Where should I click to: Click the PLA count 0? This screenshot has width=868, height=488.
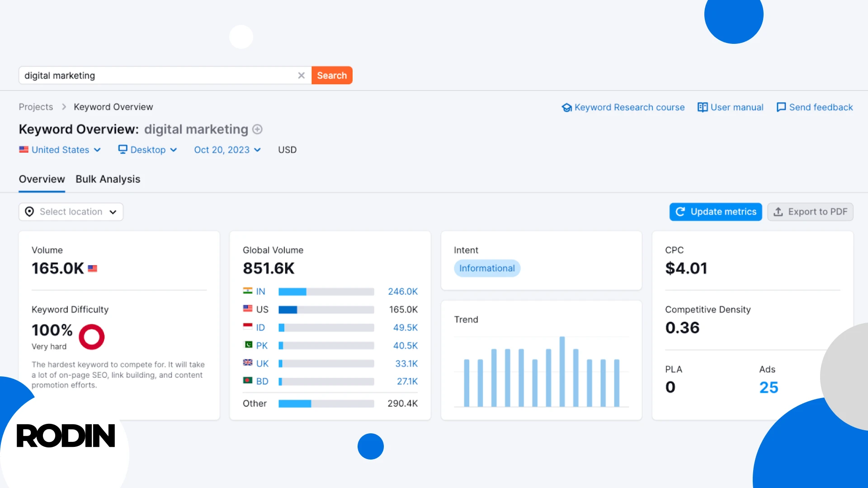(x=670, y=387)
